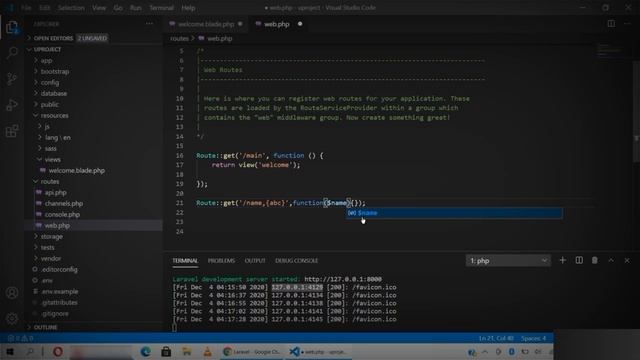Switch to welcome.blade.php editor tab
The height and width of the screenshot is (360, 640).
[x=206, y=24]
